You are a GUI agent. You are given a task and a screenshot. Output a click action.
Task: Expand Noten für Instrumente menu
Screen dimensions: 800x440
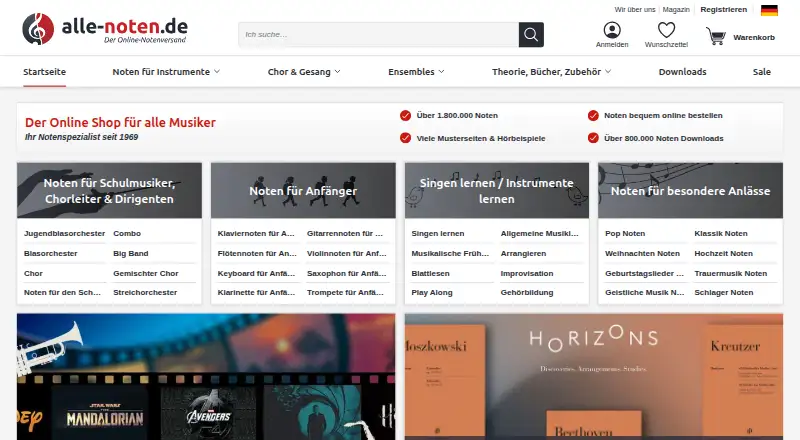[x=166, y=72]
